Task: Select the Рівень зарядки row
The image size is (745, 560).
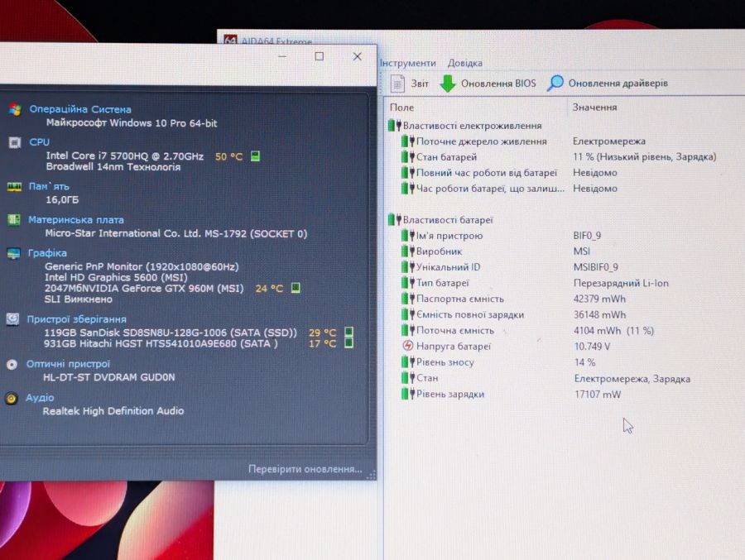Action: click(511, 394)
